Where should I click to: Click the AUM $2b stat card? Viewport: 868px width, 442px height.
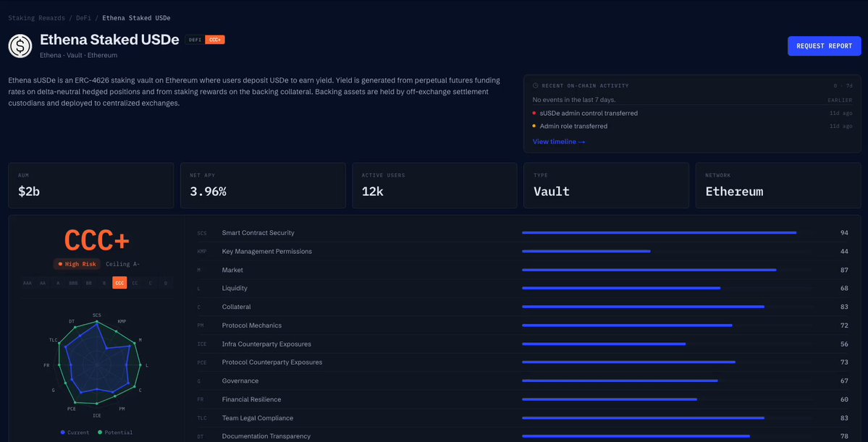point(90,185)
